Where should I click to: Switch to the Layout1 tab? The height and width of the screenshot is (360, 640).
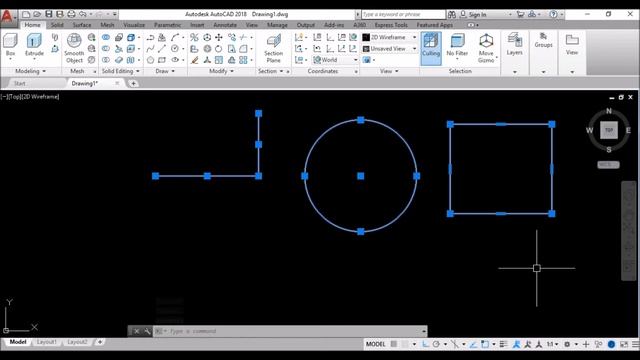point(47,342)
